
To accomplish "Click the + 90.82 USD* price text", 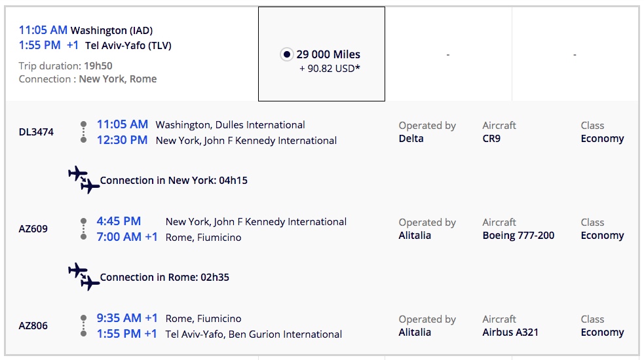I will (330, 68).
